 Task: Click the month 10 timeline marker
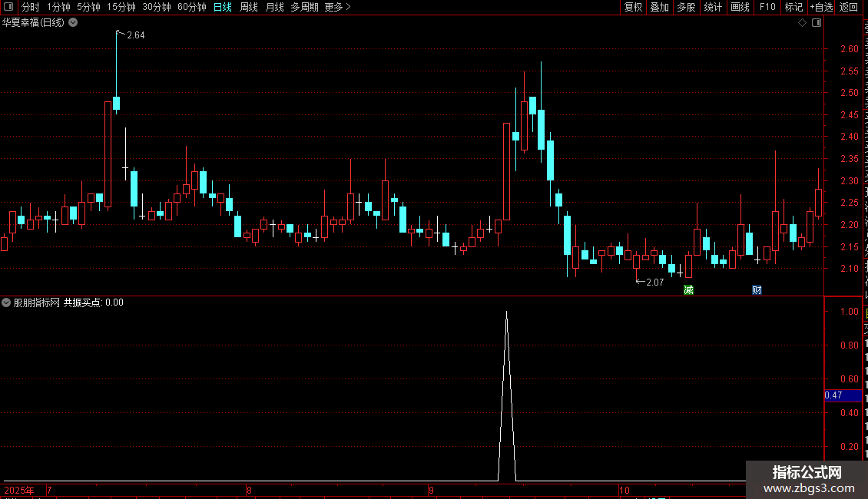[624, 490]
